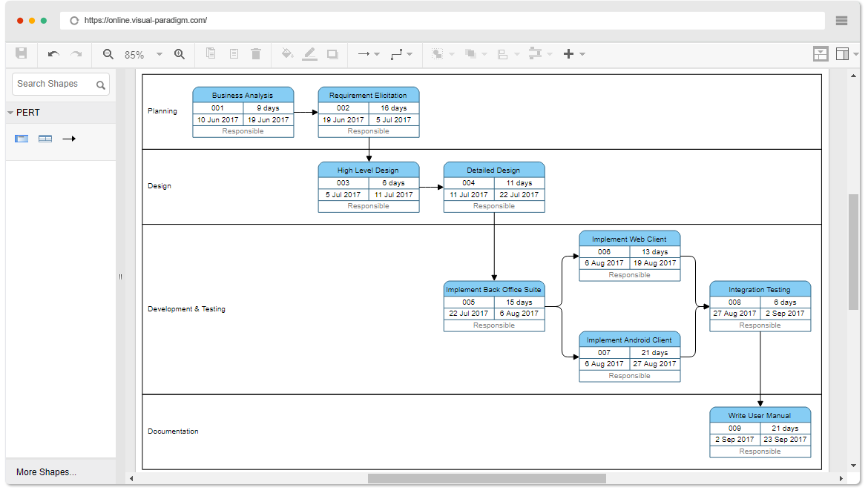The width and height of the screenshot is (868, 493).
Task: Select the Save diagram icon
Action: (x=21, y=53)
